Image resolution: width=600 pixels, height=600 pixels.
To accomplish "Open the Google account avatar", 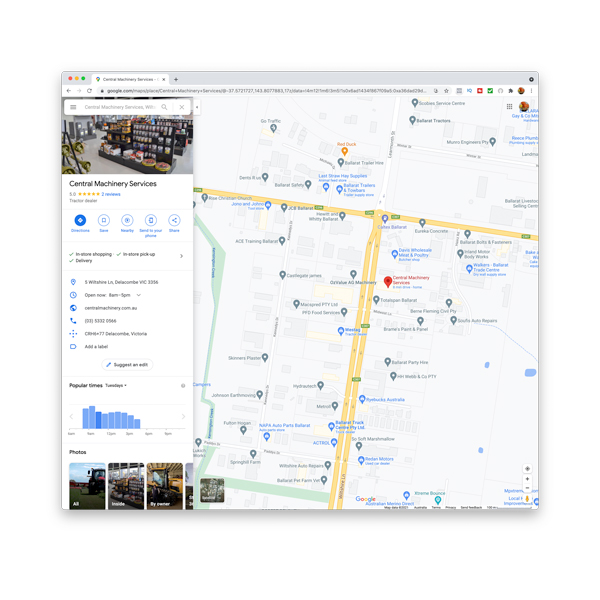I will 524,106.
